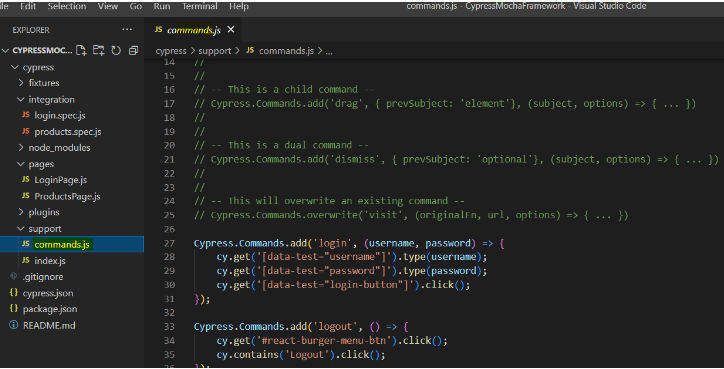Click the New Folder icon in Explorer

pos(98,50)
